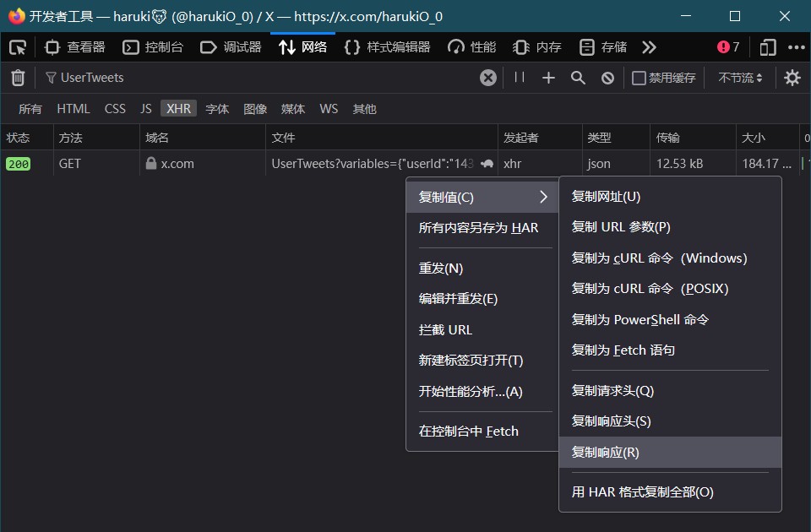Choose 复制为 Fetch 语句 option
The image size is (811, 532).
(x=623, y=350)
